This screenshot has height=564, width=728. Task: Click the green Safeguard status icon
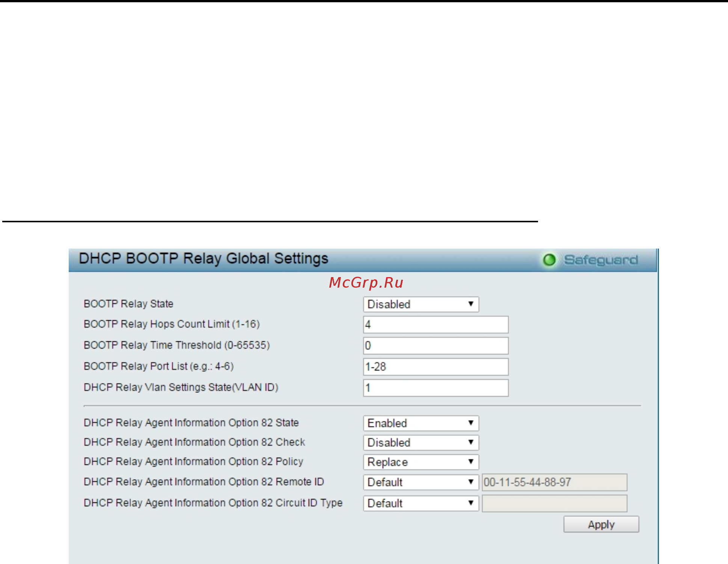(549, 260)
